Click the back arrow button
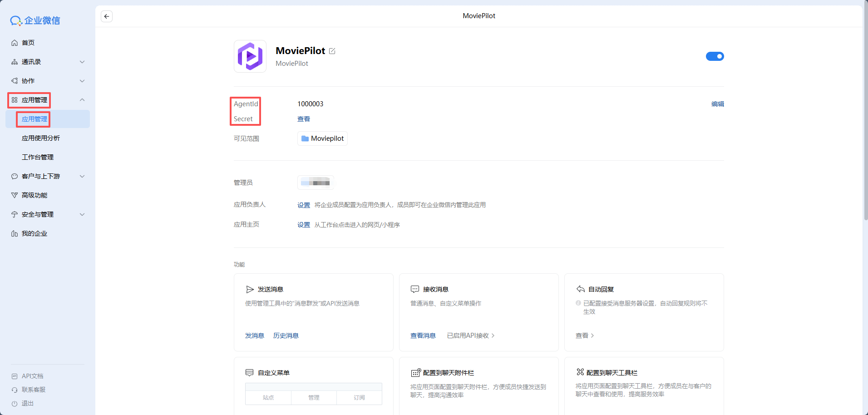 [107, 16]
